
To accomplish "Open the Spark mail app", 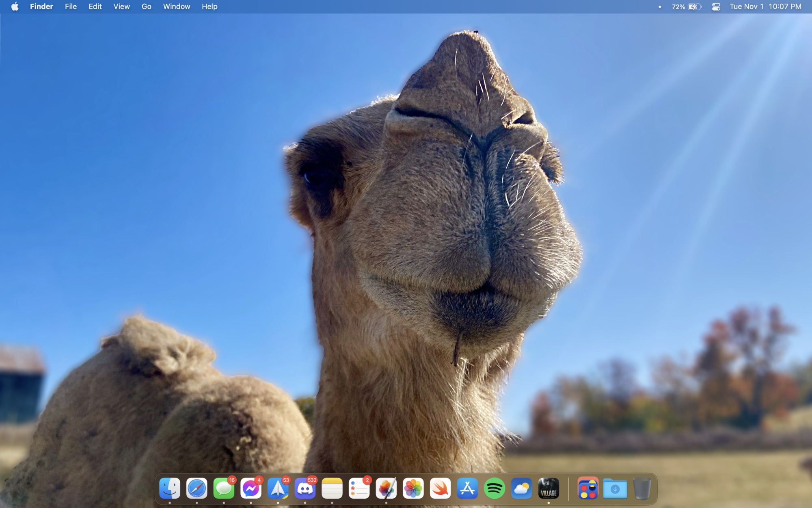I will pyautogui.click(x=278, y=488).
